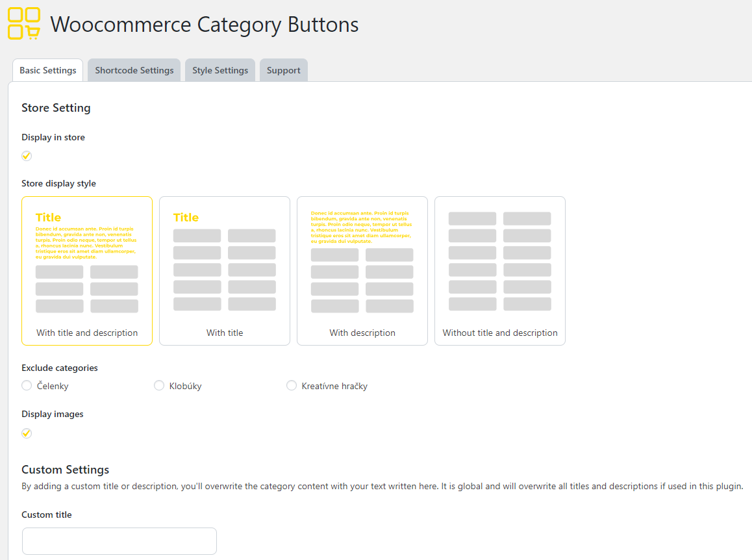The image size is (752, 560).
Task: Choose Without title and description style card
Action: (x=500, y=271)
